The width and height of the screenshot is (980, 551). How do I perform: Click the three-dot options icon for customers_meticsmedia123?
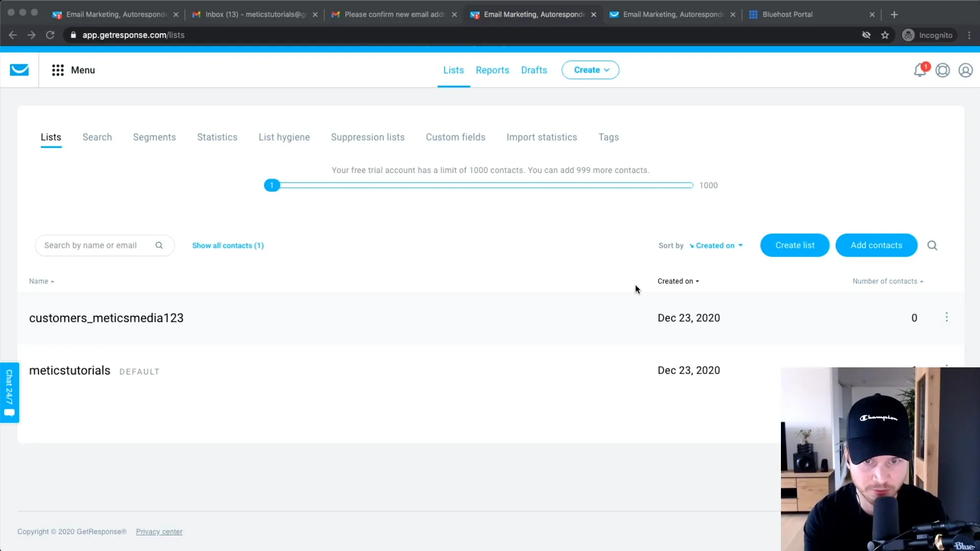coord(947,317)
